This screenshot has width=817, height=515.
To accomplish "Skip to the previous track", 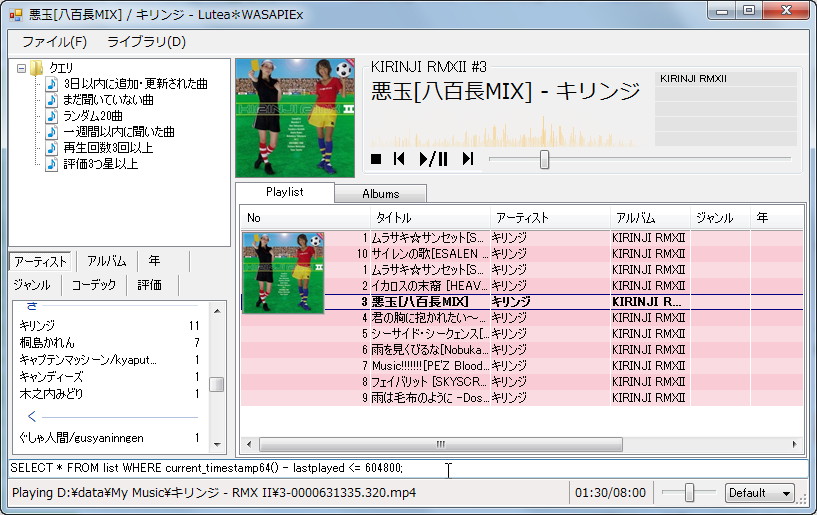I will [x=399, y=159].
